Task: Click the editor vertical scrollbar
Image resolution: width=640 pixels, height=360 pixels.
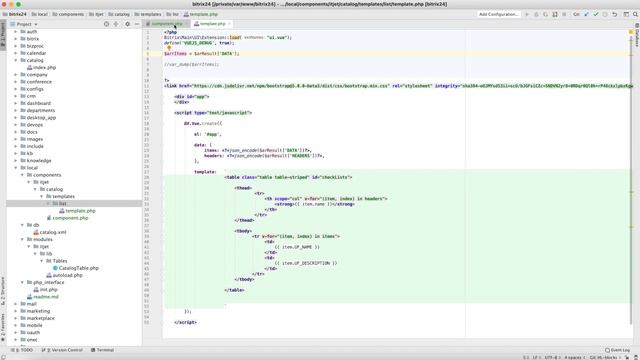Action: point(631,180)
